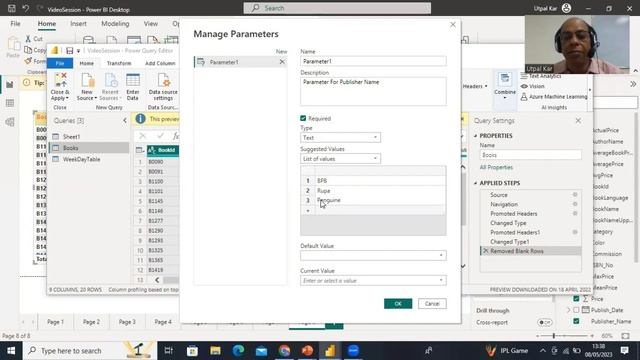Click Undo icon in title bar
Image resolution: width=640 pixels, height=360 pixels.
[x=25, y=8]
